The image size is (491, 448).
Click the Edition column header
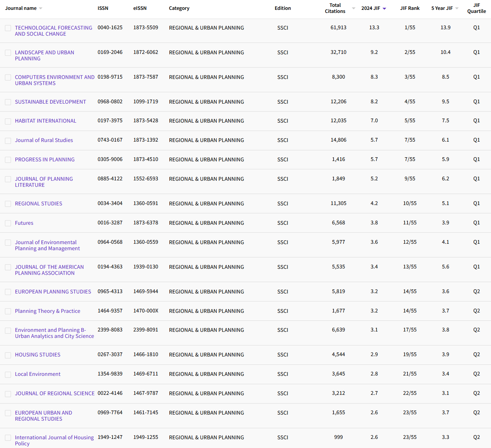click(283, 8)
